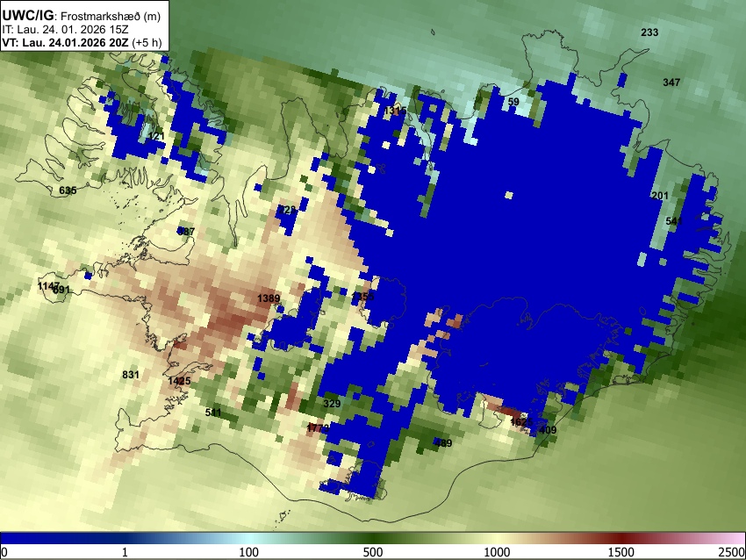Image resolution: width=746 pixels, height=560 pixels.
Task: Click the 0 tick label on the legend
Action: (x=4, y=552)
